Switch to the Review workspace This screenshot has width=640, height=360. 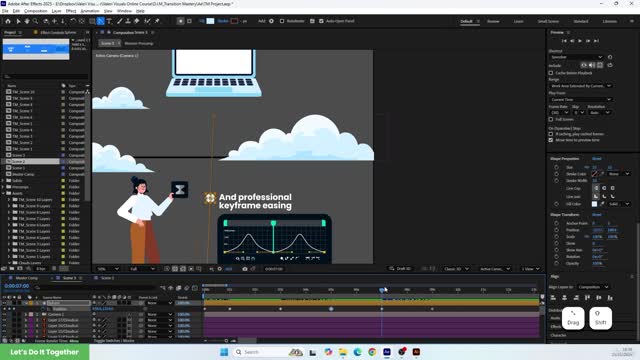(x=493, y=21)
